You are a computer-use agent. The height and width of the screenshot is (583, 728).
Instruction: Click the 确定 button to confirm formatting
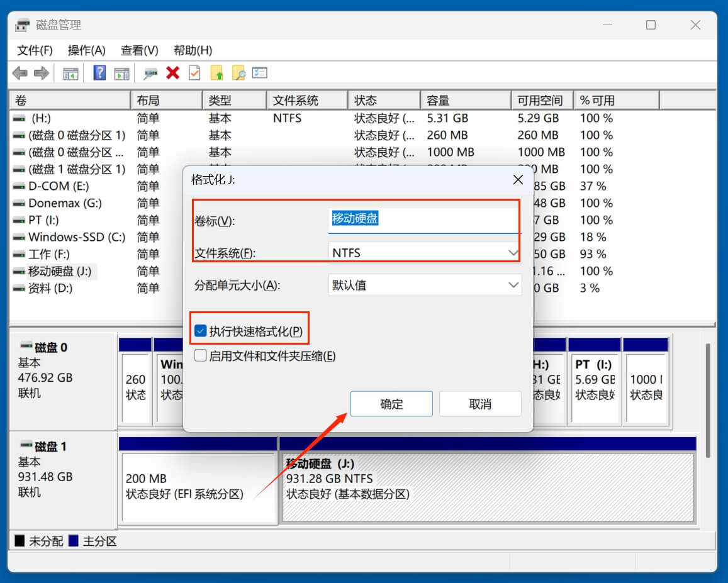tap(391, 403)
